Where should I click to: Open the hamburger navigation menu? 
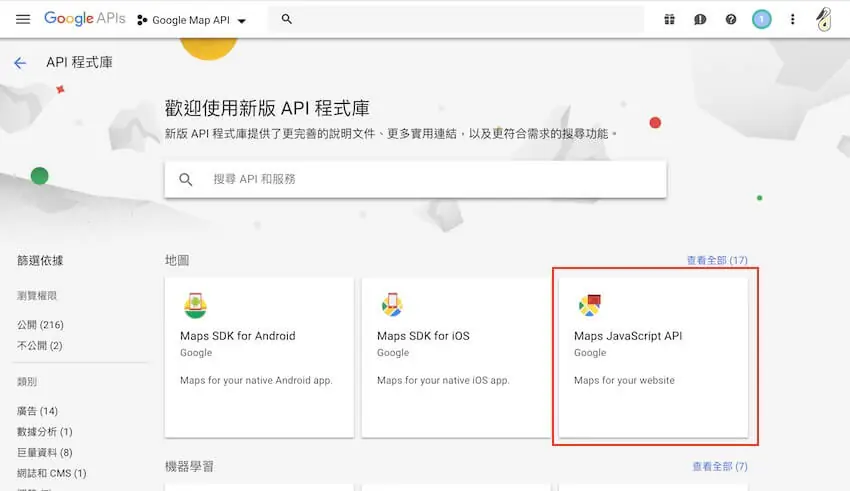tap(23, 20)
